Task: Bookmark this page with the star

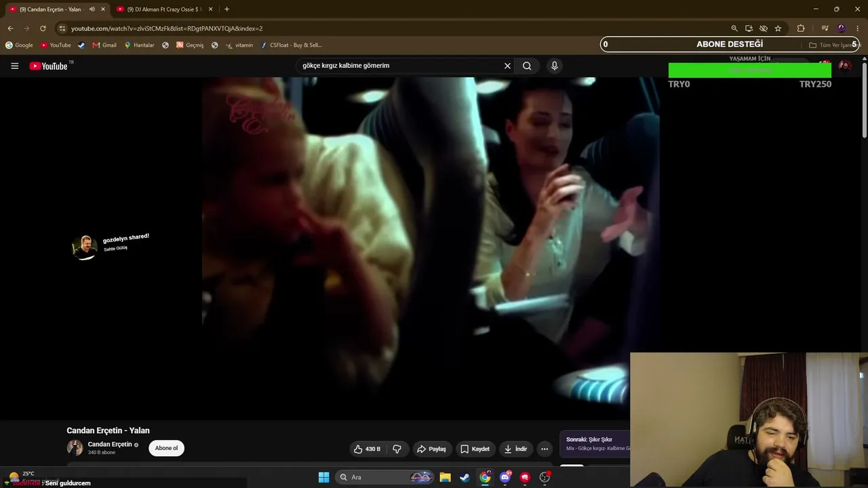Action: pyautogui.click(x=778, y=28)
